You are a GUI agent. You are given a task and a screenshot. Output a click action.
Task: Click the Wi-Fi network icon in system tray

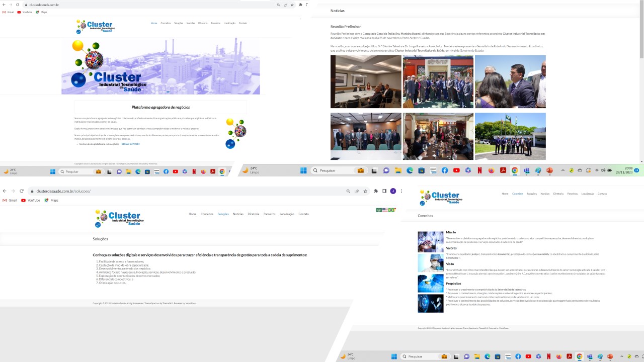click(597, 170)
